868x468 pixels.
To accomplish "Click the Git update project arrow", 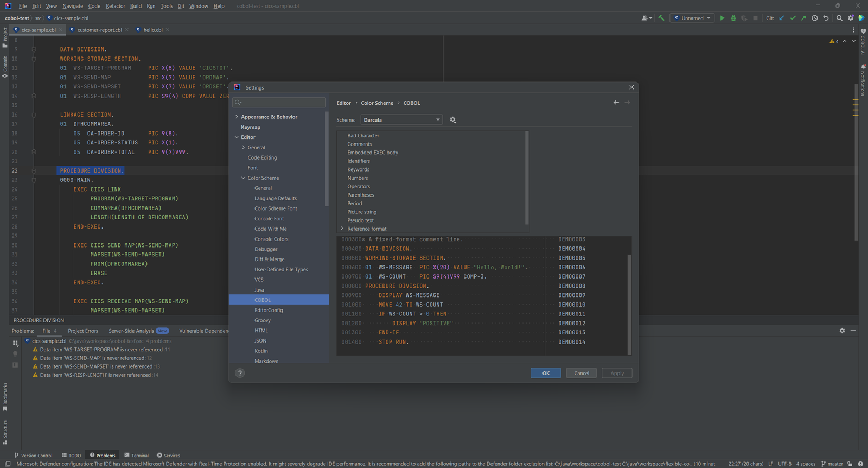I will (782, 18).
